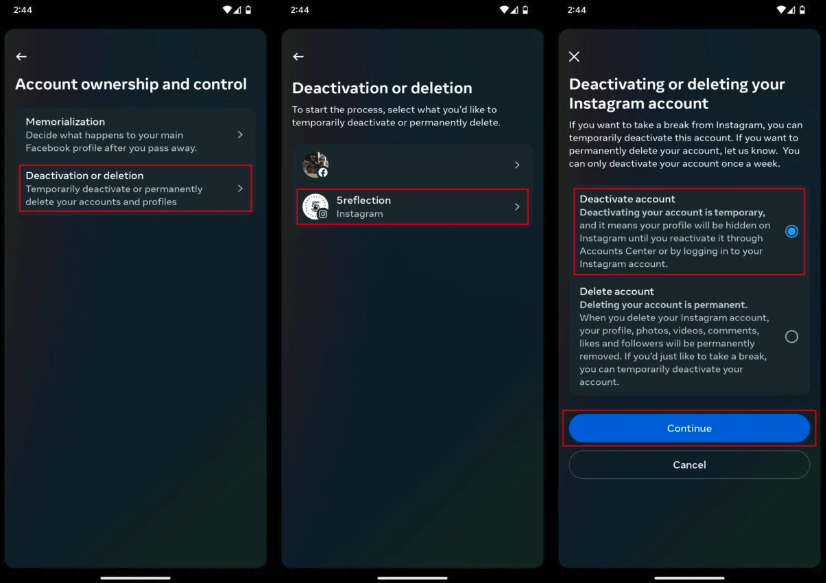
Task: Open the Facebook profile avatar entry
Action: point(316,165)
